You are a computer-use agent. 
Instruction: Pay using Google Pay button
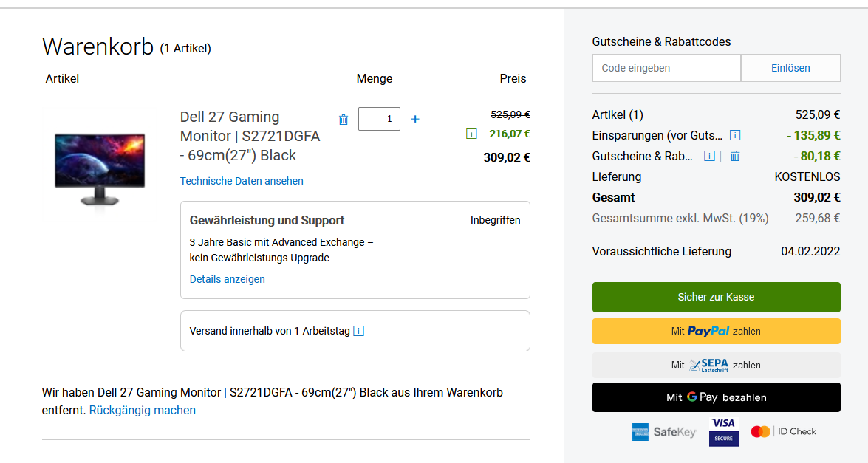pyautogui.click(x=717, y=397)
